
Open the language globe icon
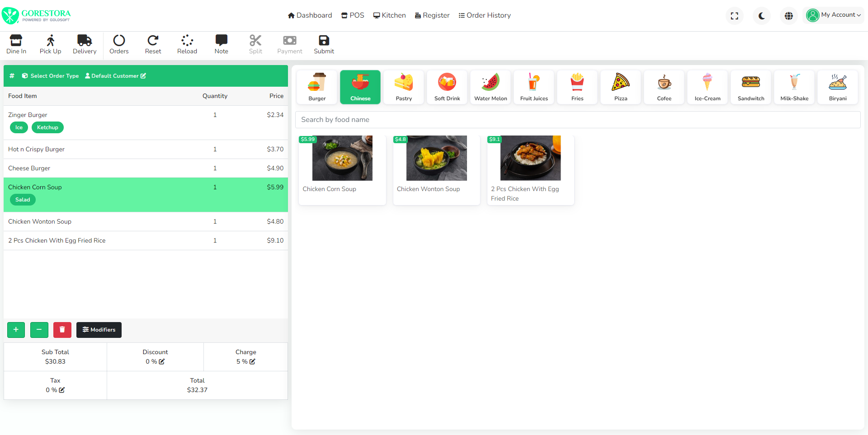coord(788,15)
